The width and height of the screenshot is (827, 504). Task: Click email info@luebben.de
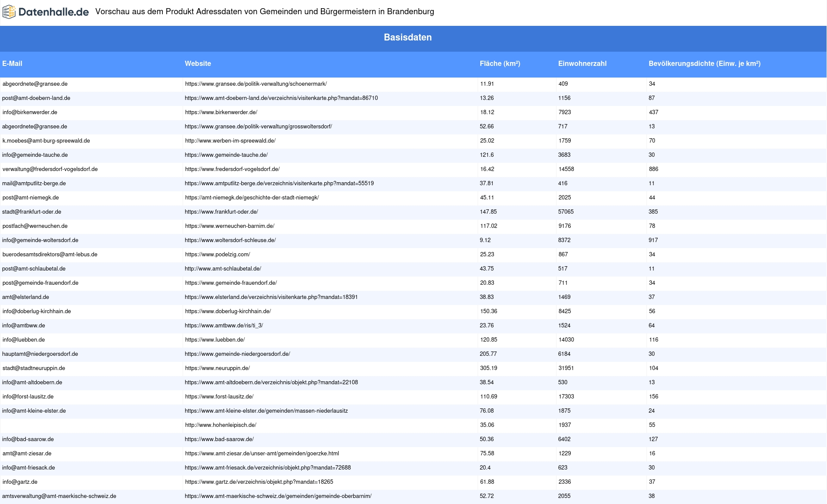pyautogui.click(x=24, y=340)
